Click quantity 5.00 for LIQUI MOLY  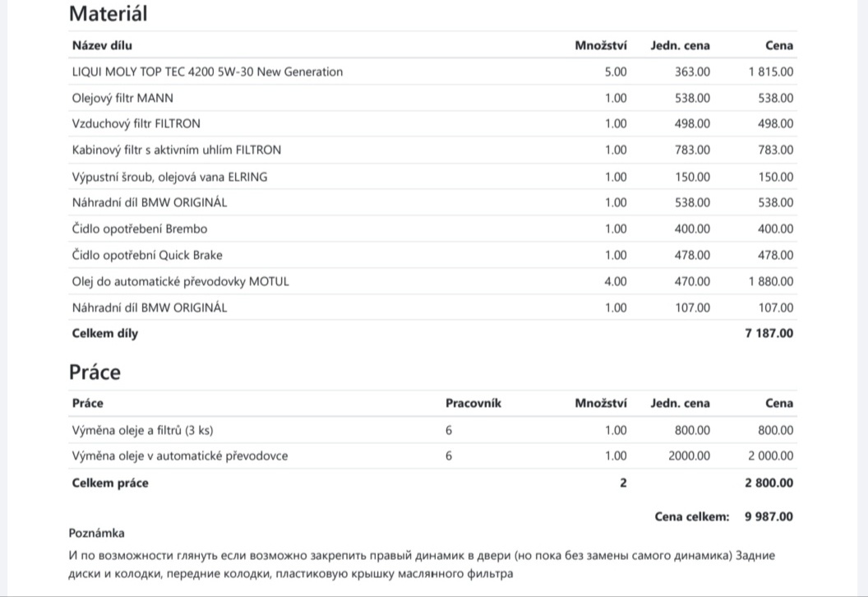point(616,72)
